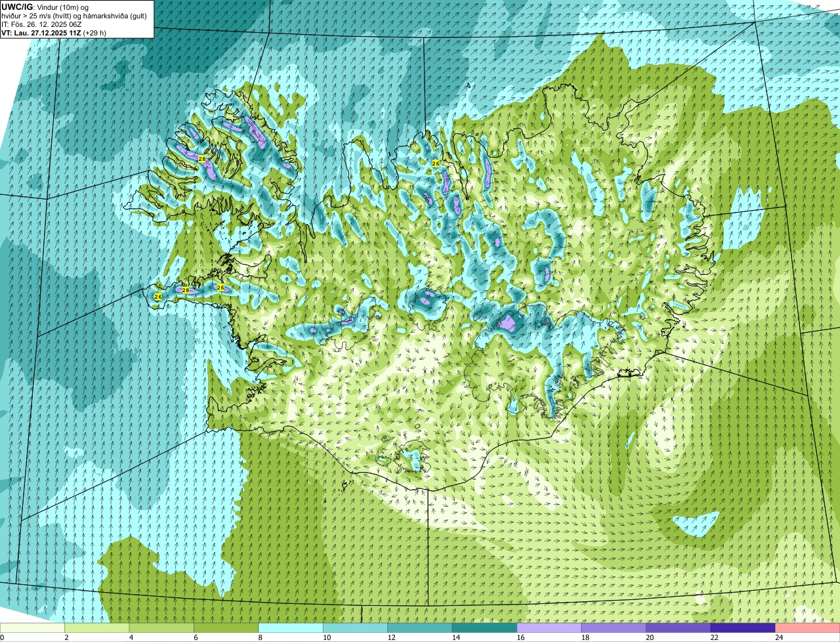Screen dimensions: 840x642
Task: Click the legend scale value '10'
Action: point(327,637)
